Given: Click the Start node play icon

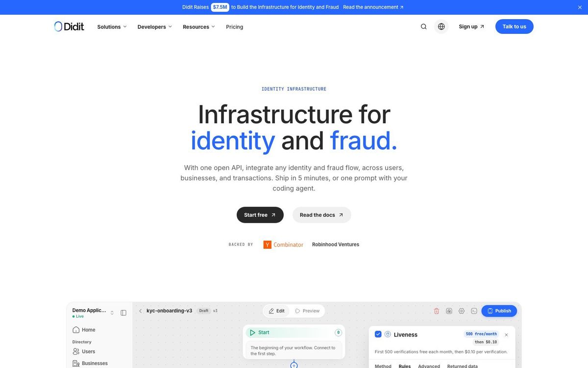Looking at the screenshot, I should pos(252,332).
